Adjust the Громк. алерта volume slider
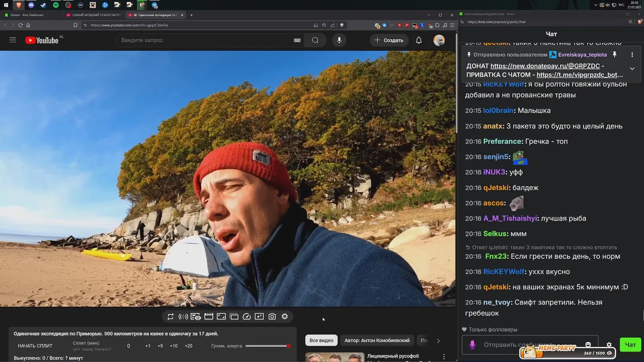This screenshot has width=644, height=362. pos(268,346)
